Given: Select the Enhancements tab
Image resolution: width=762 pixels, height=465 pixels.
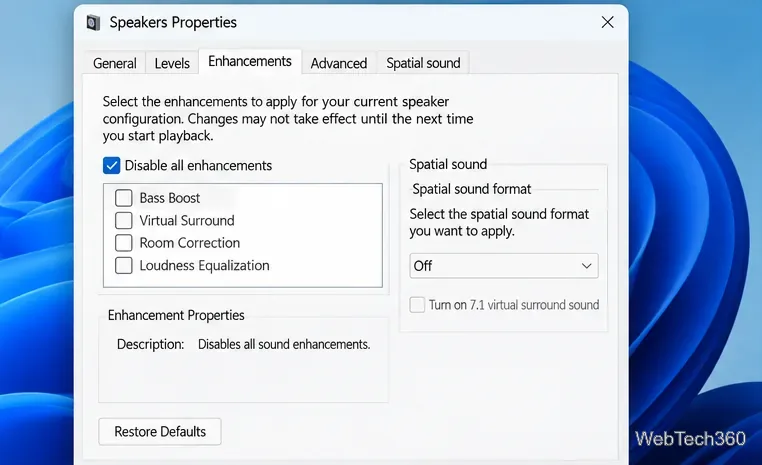Looking at the screenshot, I should (x=250, y=61).
